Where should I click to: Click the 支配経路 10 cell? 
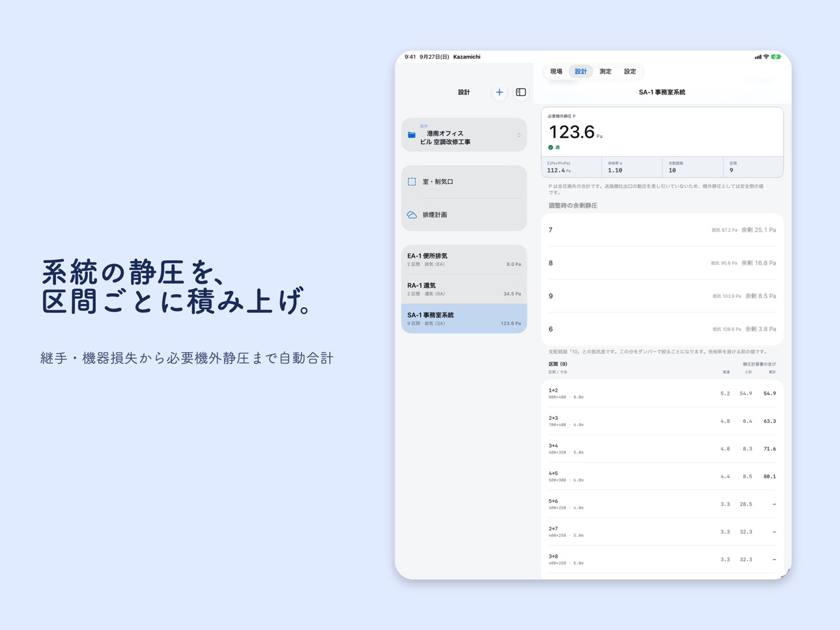click(x=693, y=167)
